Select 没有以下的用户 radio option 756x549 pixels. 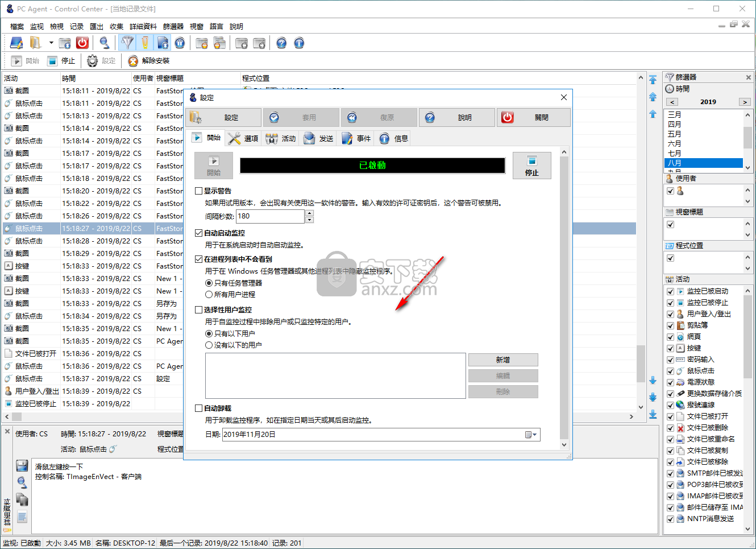[209, 345]
